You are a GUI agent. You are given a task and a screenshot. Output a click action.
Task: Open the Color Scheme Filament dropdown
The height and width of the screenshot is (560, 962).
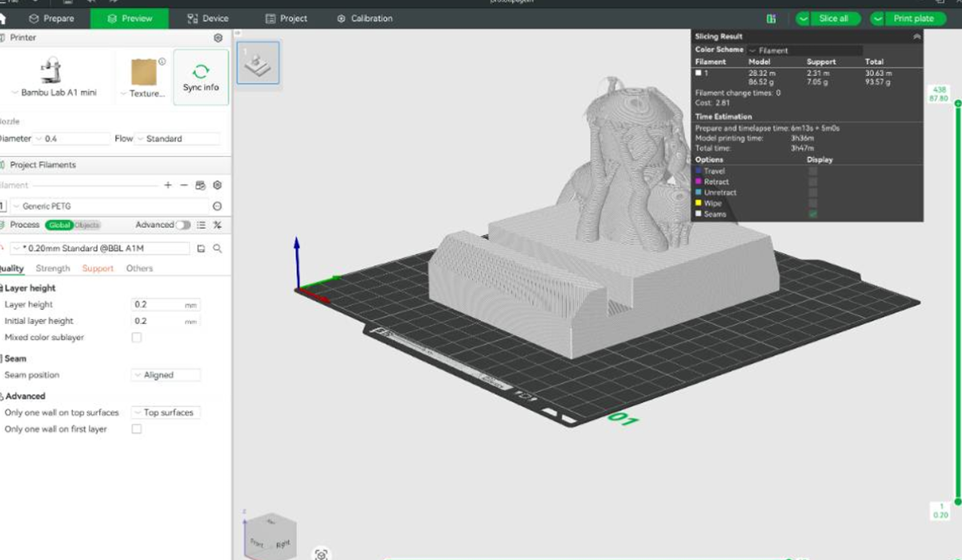coord(804,50)
